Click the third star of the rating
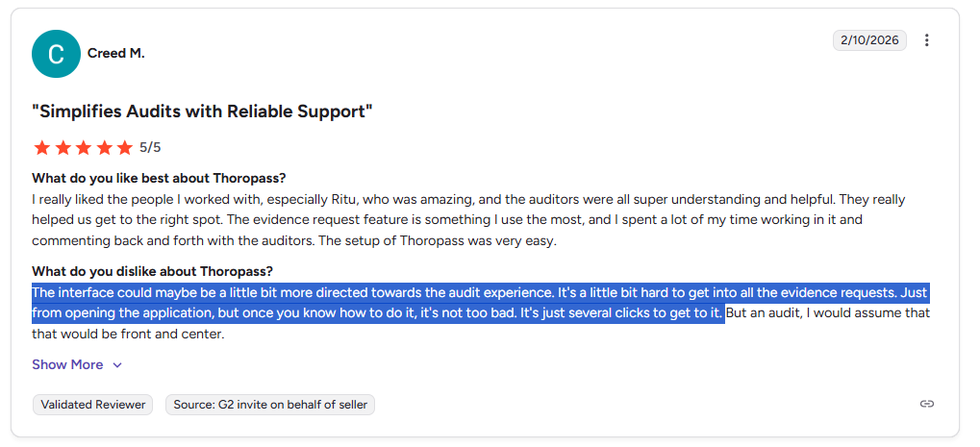 [x=84, y=148]
